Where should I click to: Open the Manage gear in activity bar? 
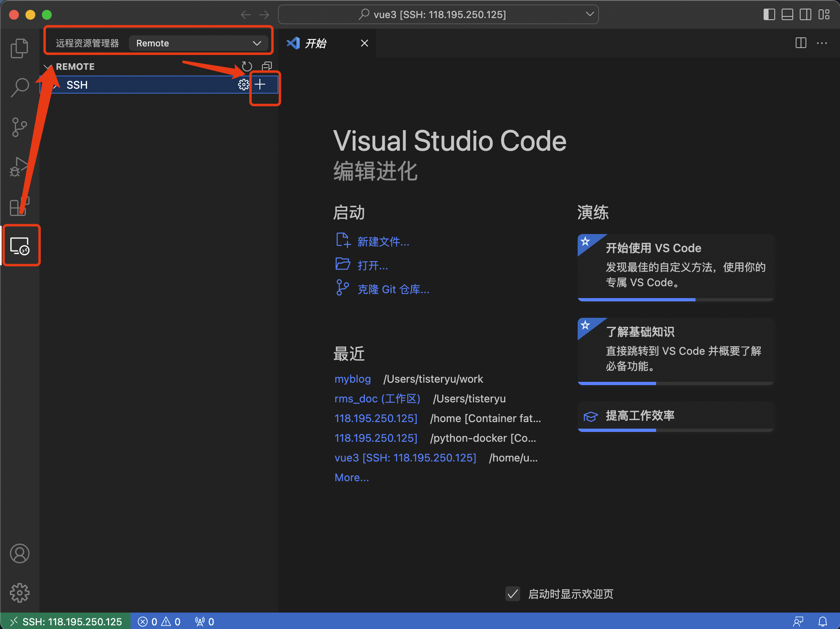click(x=19, y=593)
